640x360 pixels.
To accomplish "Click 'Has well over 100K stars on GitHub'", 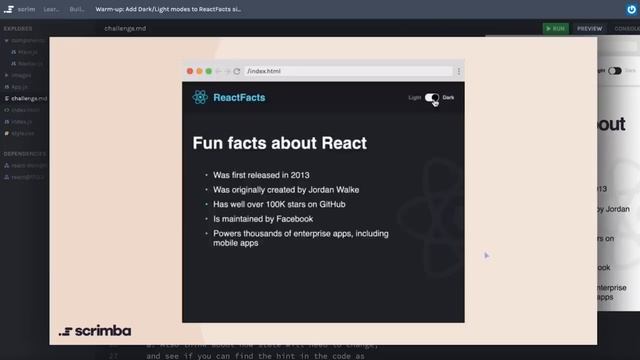I will [x=279, y=204].
